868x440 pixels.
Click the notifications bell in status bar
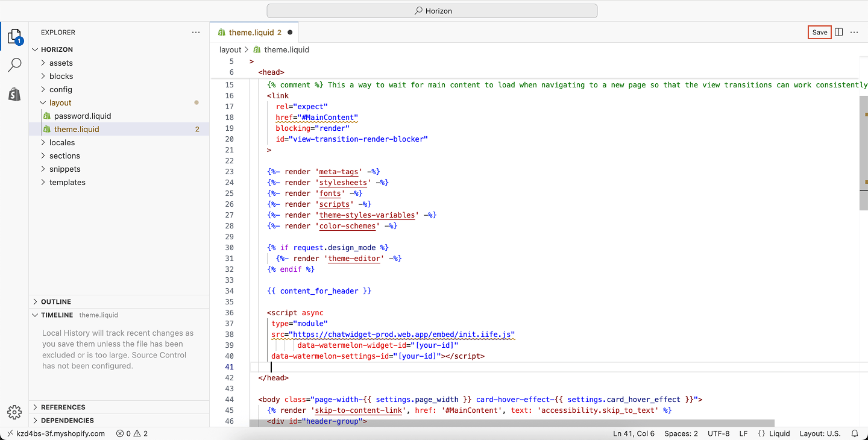click(x=855, y=433)
